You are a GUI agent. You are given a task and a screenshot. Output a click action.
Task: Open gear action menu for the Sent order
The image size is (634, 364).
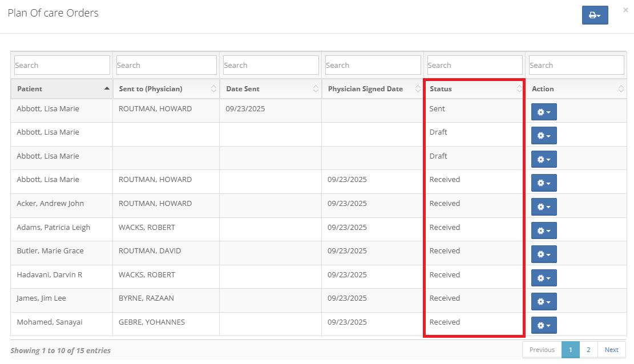click(543, 112)
